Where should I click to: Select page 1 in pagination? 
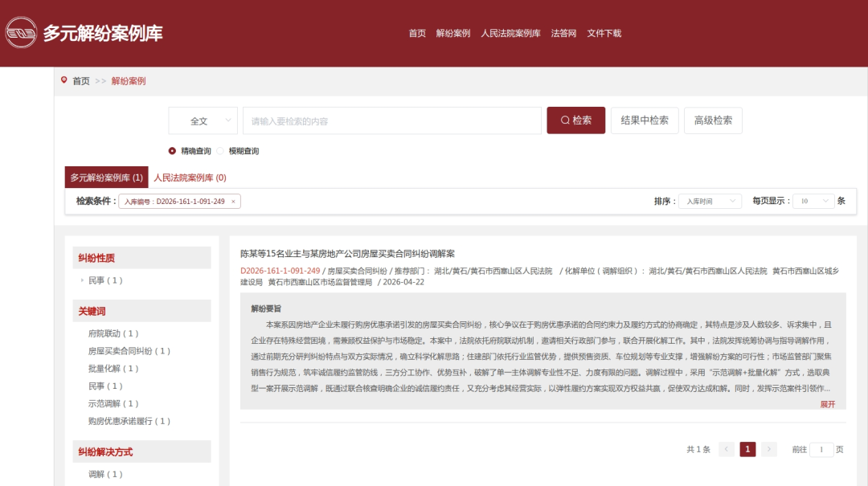click(747, 449)
